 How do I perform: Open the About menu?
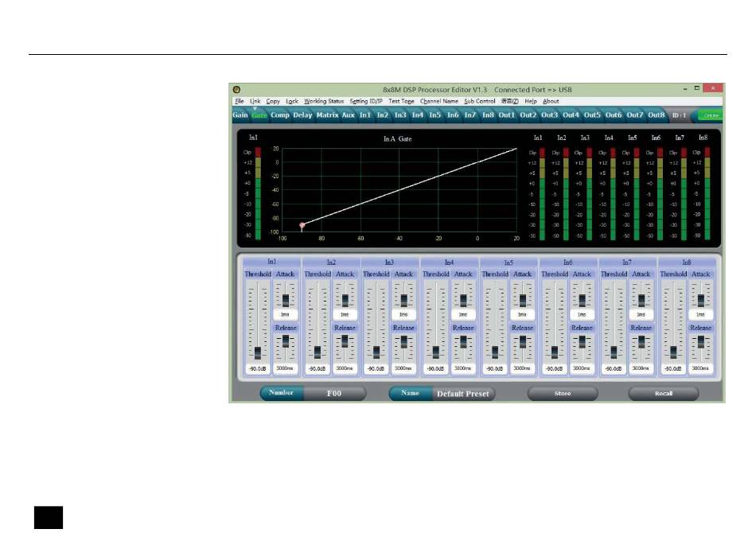(x=551, y=101)
